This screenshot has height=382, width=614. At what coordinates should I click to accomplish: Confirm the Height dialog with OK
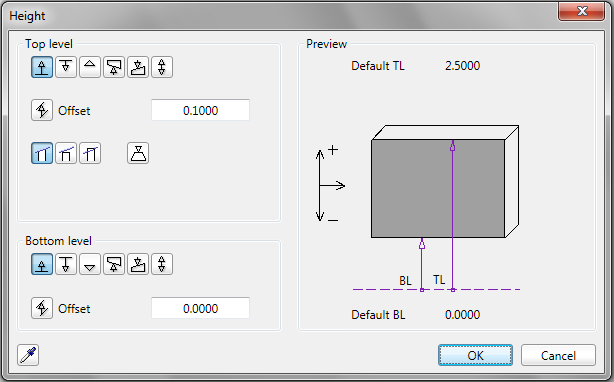(x=475, y=355)
